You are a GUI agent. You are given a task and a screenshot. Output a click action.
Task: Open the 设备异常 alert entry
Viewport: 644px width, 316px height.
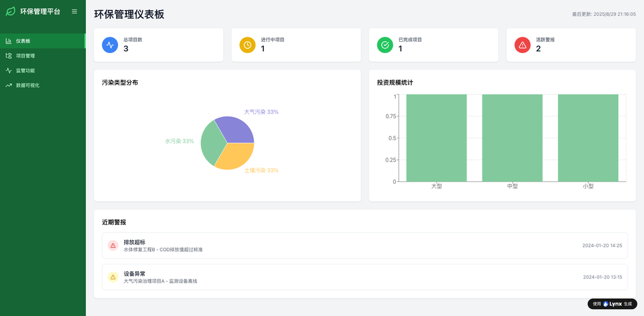tap(364, 277)
